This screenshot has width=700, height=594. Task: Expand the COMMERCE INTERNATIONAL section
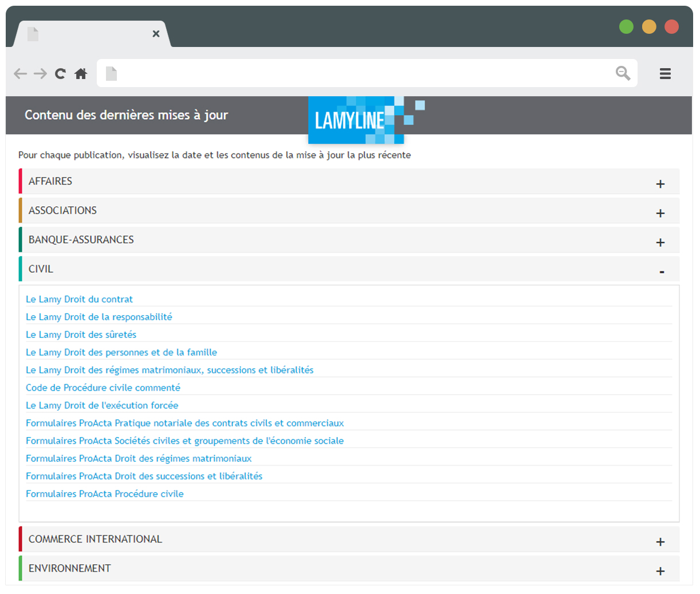pos(660,542)
